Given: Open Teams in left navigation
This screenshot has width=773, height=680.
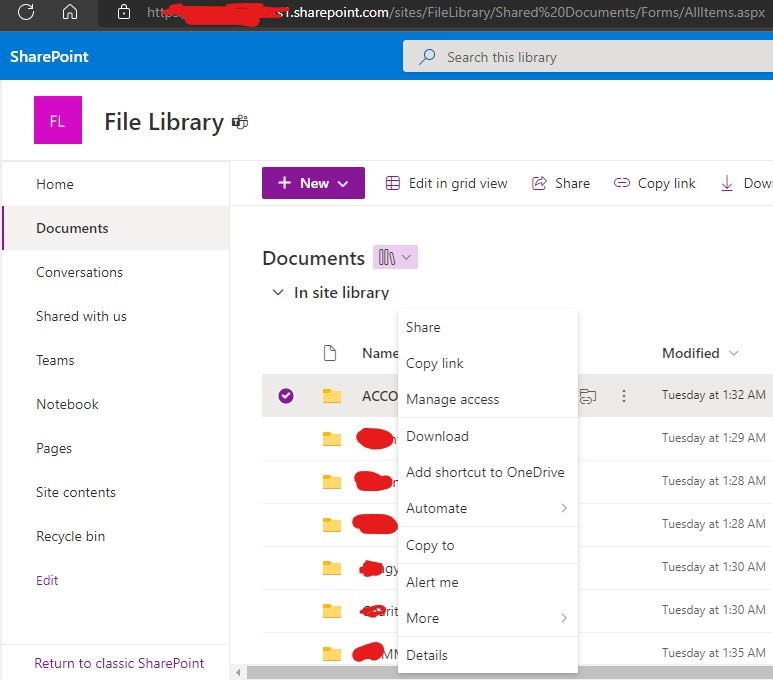Looking at the screenshot, I should point(55,360).
